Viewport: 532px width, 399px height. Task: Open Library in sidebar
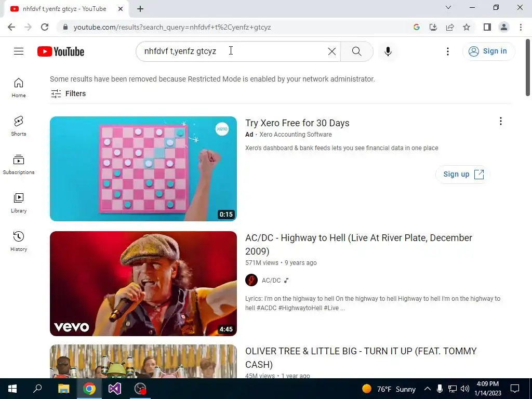[x=19, y=203]
